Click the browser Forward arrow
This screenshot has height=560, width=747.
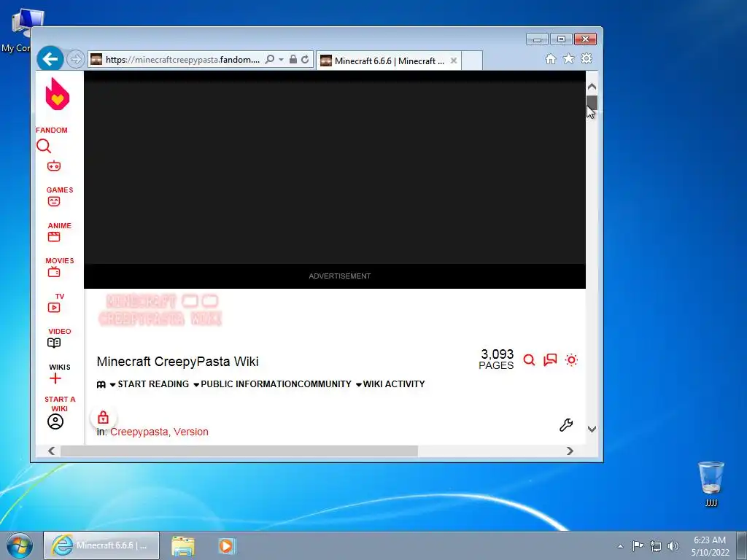(x=75, y=60)
